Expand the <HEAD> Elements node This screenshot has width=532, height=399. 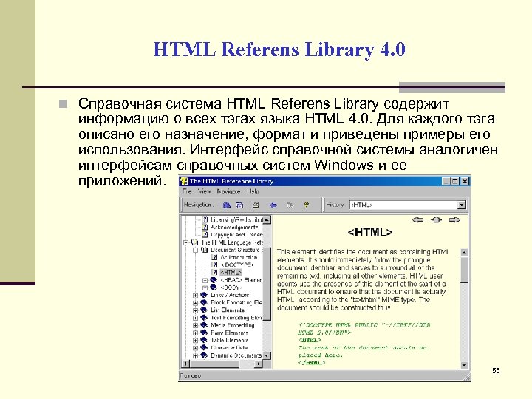pyautogui.click(x=205, y=280)
